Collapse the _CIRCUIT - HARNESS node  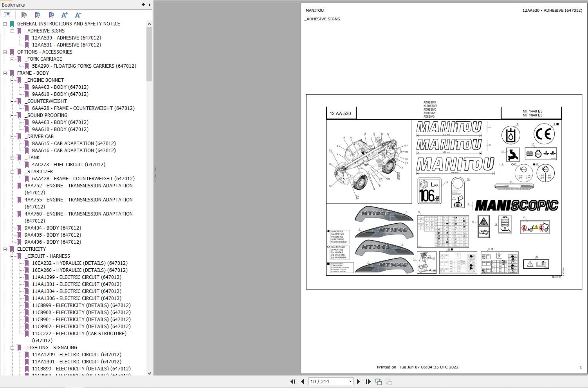tap(13, 256)
